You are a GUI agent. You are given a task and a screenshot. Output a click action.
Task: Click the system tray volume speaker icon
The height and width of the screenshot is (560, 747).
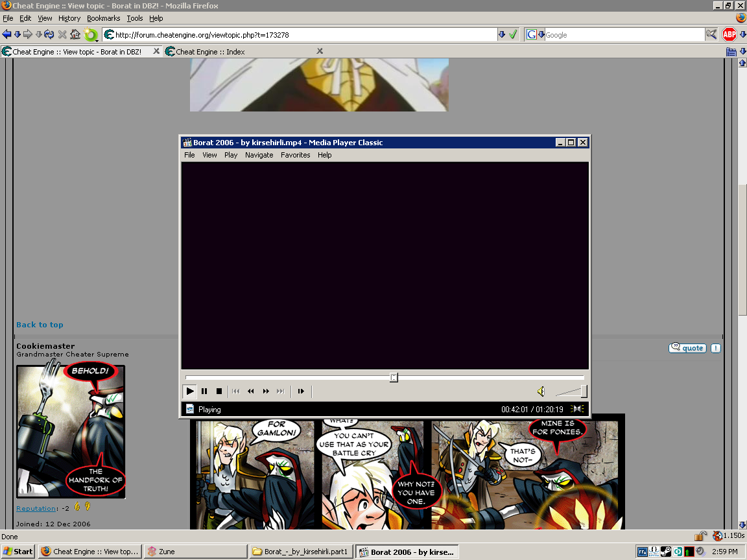(700, 552)
